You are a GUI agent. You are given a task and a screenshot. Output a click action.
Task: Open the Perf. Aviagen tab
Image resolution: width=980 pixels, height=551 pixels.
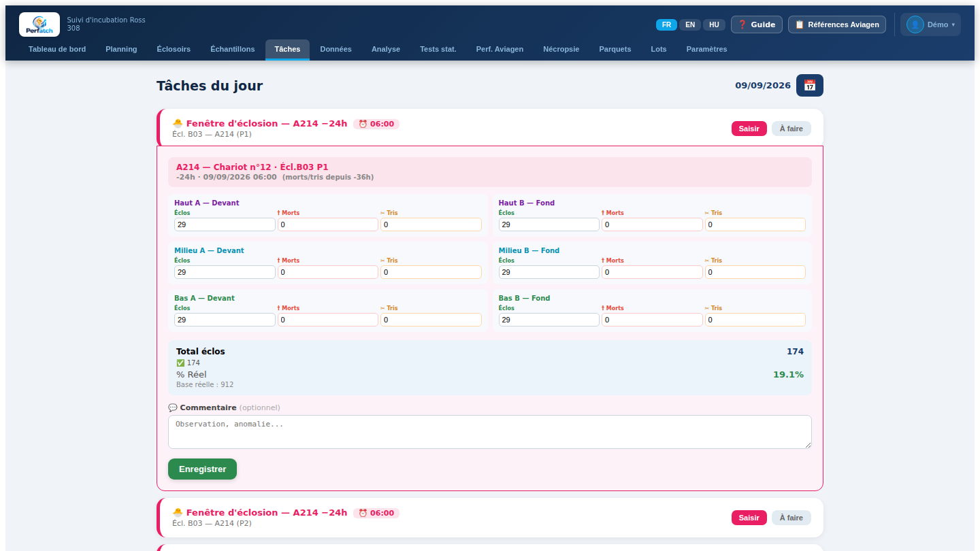500,49
